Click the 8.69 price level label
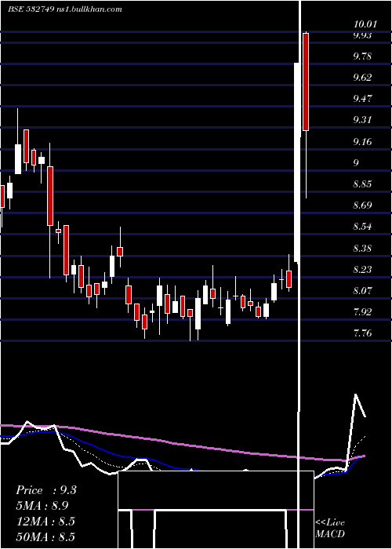 click(x=362, y=205)
